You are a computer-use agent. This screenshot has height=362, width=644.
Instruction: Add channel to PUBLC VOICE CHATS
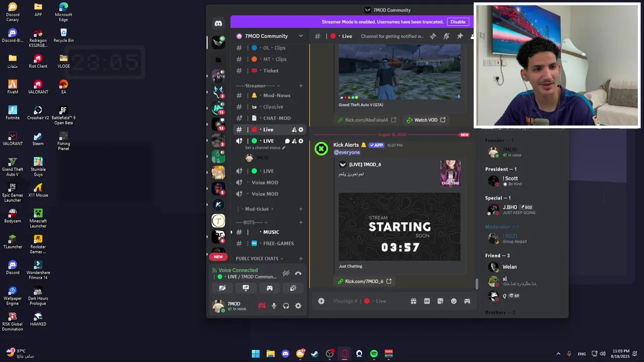click(x=301, y=258)
